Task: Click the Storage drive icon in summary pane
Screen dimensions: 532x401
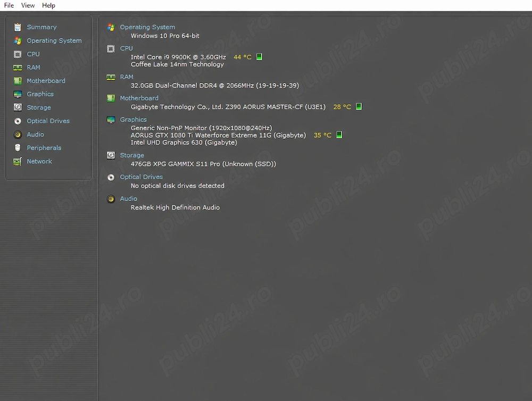Action: 111,155
